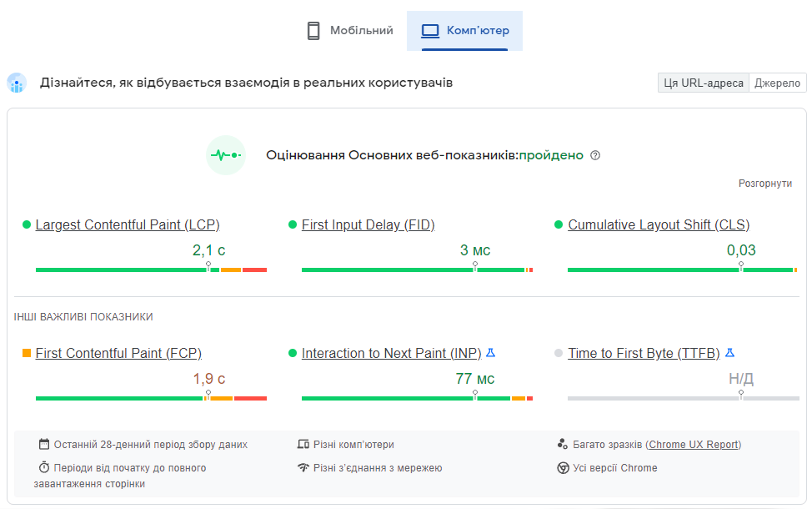Switch to the Джерело toggle option
The image size is (812, 509).
coord(777,83)
